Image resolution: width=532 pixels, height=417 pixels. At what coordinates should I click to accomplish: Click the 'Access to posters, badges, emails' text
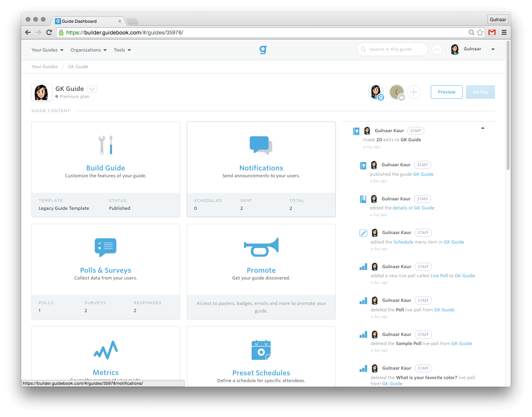click(261, 307)
